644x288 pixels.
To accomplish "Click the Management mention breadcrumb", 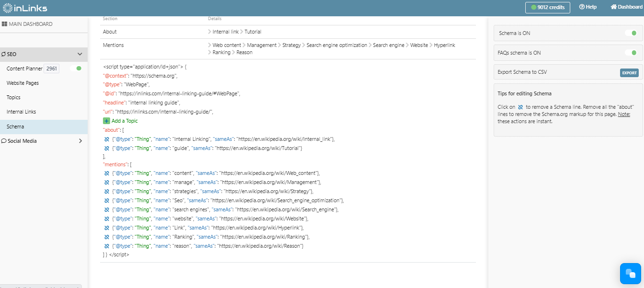I will tap(262, 45).
